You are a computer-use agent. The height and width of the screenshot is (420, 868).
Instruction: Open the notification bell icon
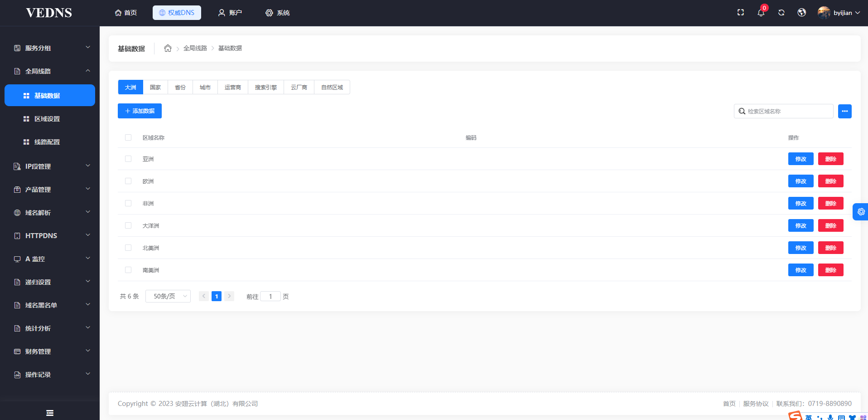click(761, 13)
